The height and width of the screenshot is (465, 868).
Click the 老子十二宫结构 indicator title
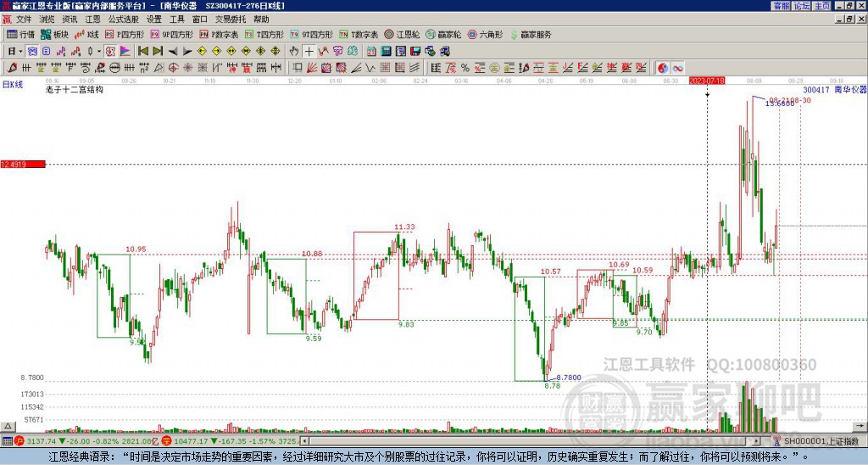(75, 89)
